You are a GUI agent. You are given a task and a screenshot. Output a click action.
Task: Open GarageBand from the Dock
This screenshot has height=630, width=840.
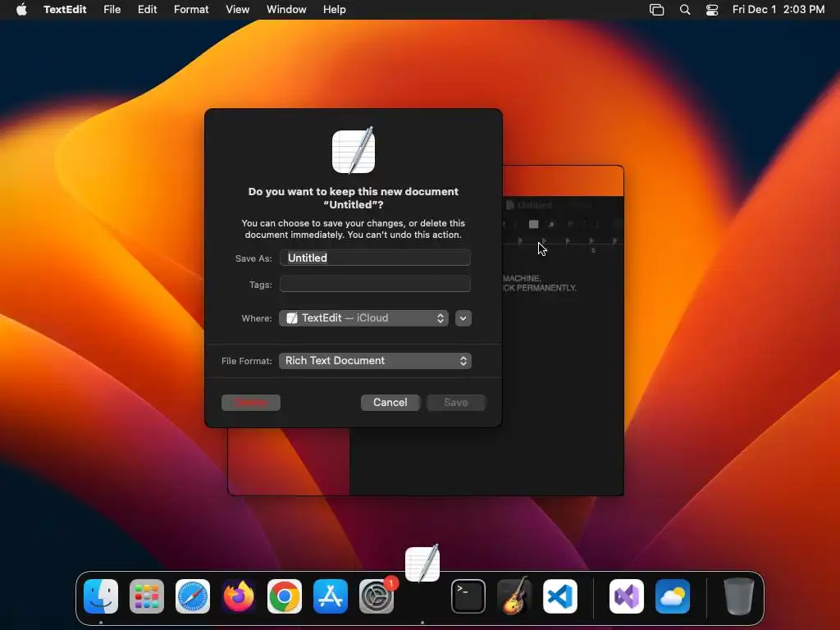[514, 596]
